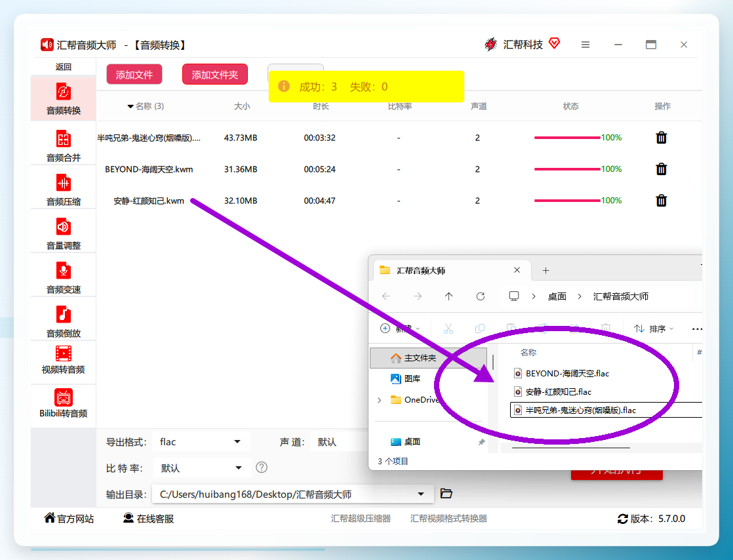Select 图库 in Explorer navigation
The height and width of the screenshot is (560, 733).
tap(406, 378)
